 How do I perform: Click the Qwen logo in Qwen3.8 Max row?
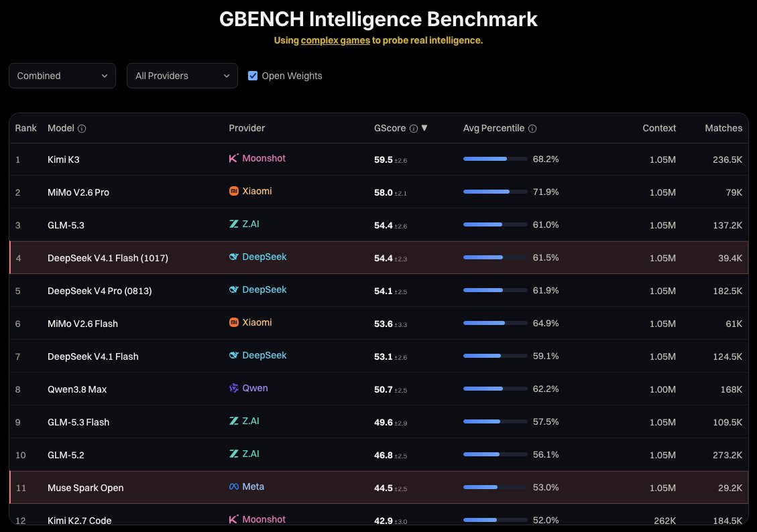point(233,388)
